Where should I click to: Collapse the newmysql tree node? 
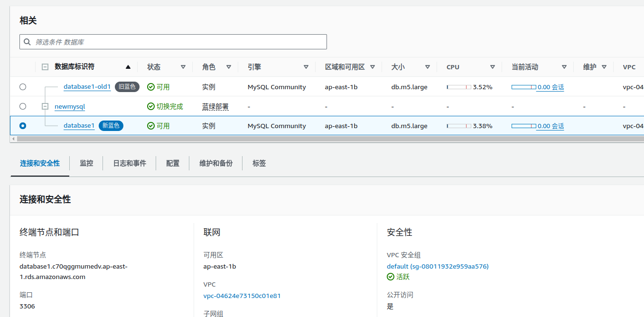pyautogui.click(x=45, y=106)
